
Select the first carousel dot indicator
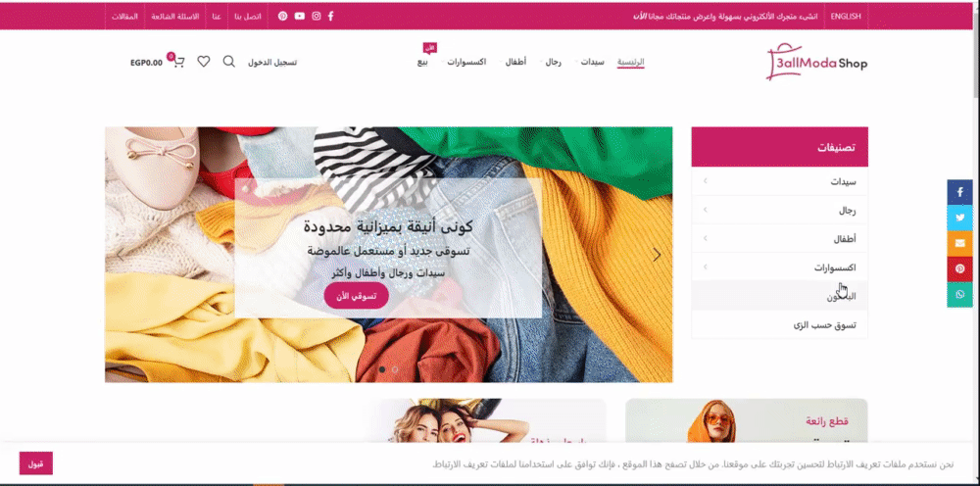pos(382,369)
